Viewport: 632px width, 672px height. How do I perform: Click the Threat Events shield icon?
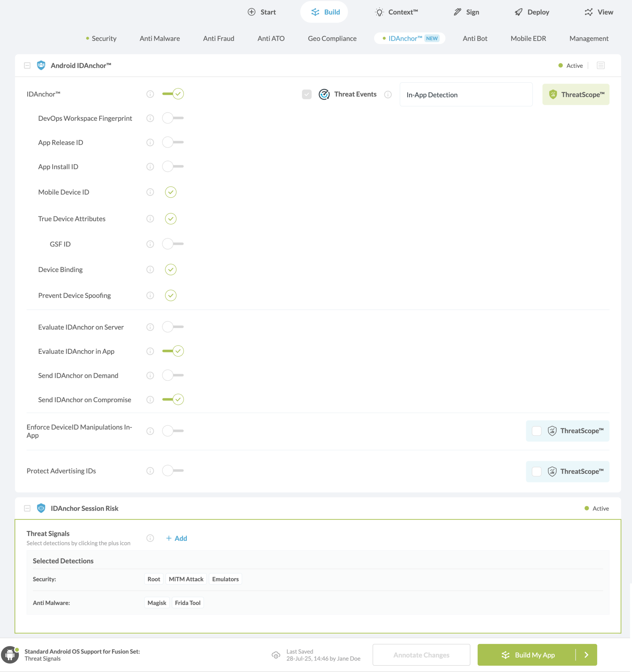tap(324, 94)
